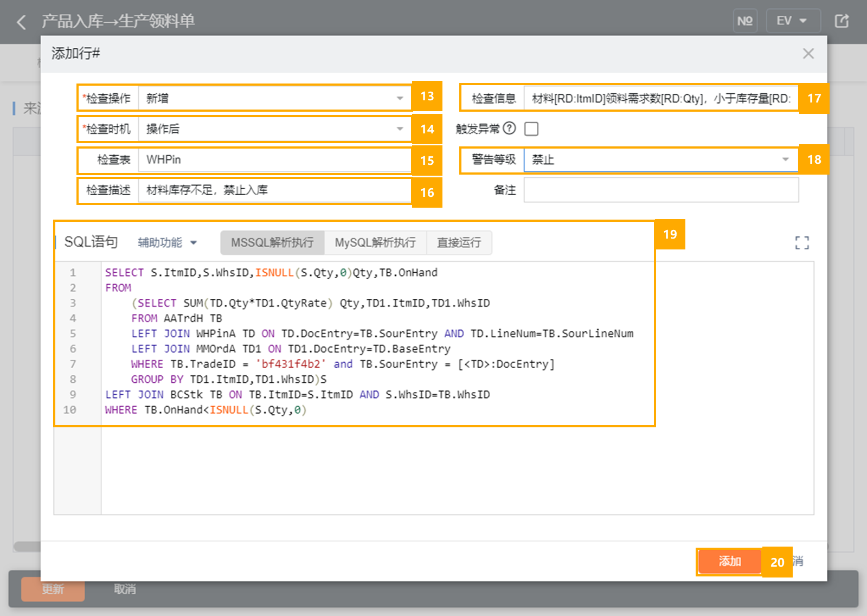Image resolution: width=867 pixels, height=616 pixels.
Task: Click the 更新 button behind the dialog
Action: [53, 589]
